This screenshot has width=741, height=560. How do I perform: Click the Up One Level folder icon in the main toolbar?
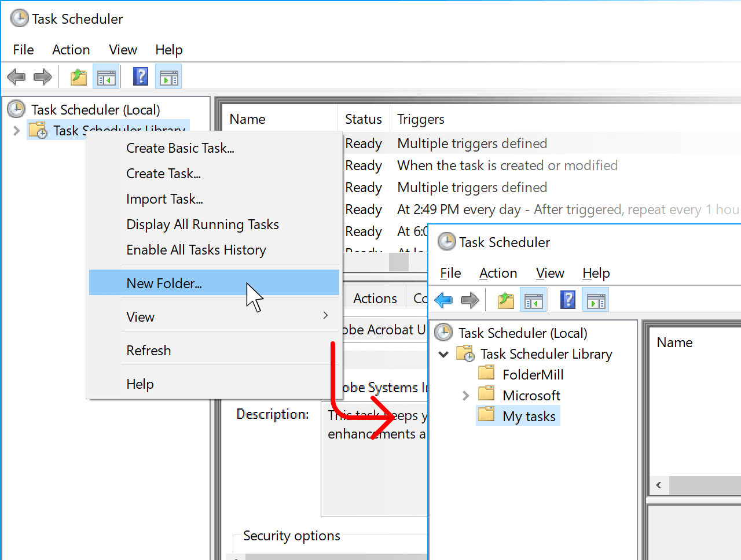[x=78, y=77]
